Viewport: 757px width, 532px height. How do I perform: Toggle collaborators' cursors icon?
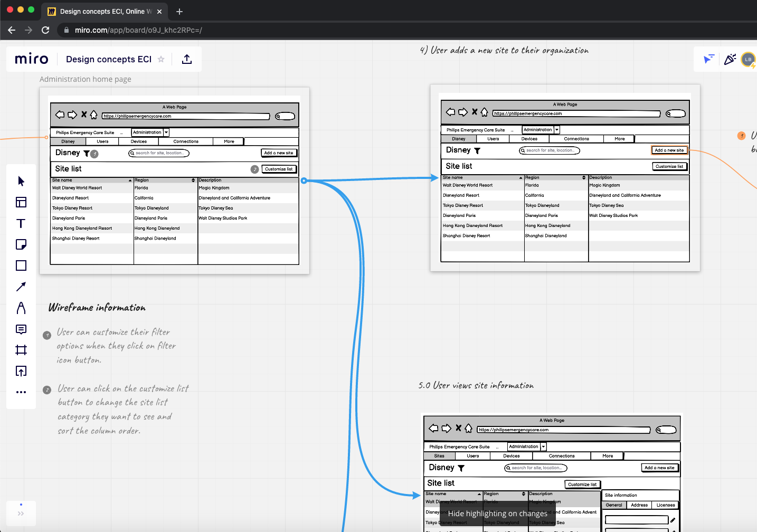(x=709, y=59)
